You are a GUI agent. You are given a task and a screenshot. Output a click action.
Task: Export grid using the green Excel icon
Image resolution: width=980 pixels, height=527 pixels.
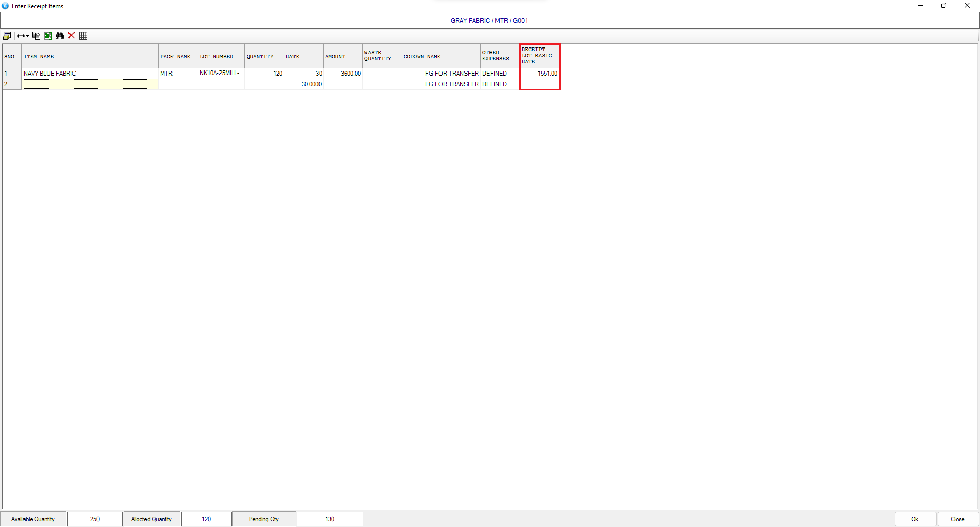(x=48, y=36)
